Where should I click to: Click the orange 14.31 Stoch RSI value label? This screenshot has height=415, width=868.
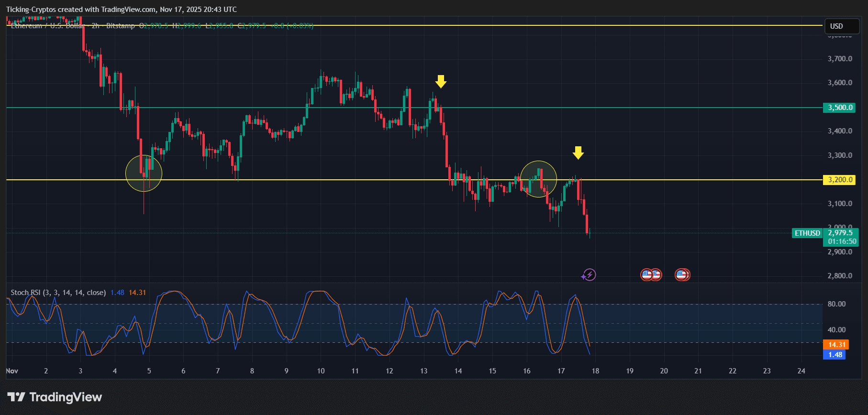pos(835,345)
